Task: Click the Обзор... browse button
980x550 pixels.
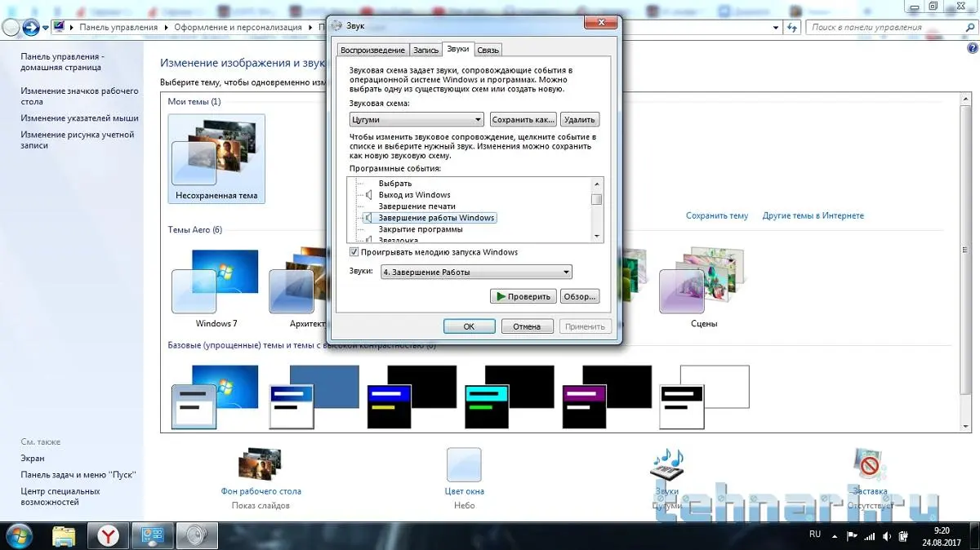Action: (580, 296)
